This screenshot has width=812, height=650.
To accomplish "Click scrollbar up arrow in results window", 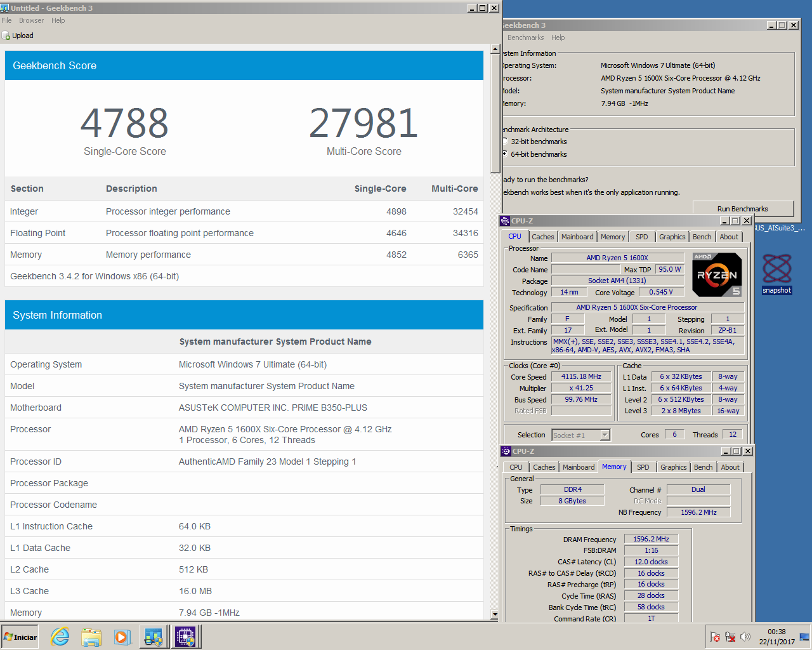I will [x=495, y=50].
